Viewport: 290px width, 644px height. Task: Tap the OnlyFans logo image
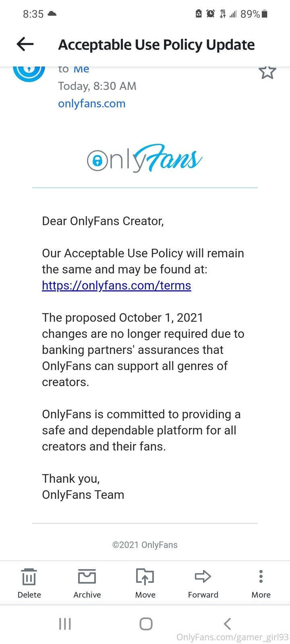(145, 158)
